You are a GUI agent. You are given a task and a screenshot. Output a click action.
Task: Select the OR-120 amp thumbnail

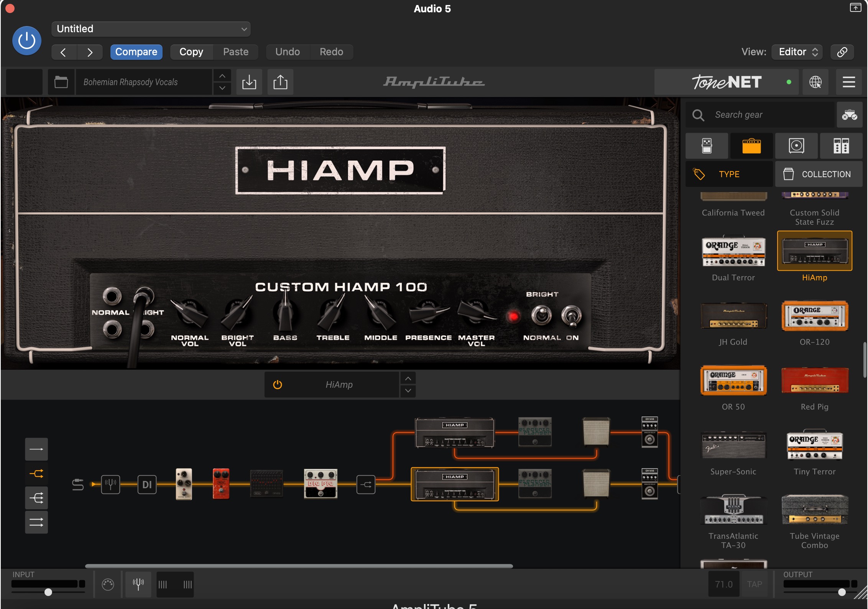(815, 316)
